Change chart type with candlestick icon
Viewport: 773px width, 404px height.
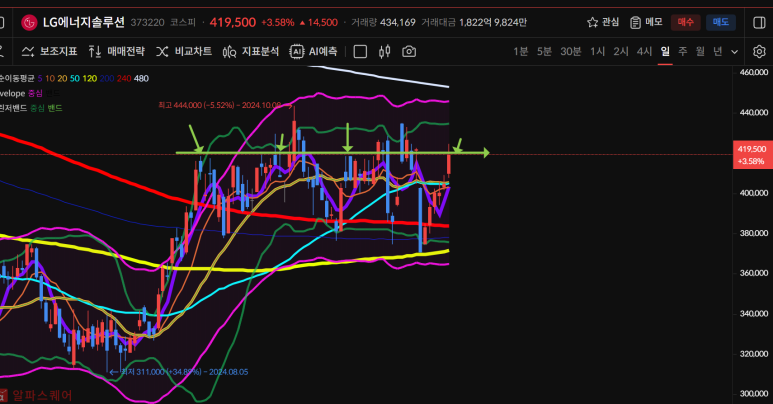385,51
